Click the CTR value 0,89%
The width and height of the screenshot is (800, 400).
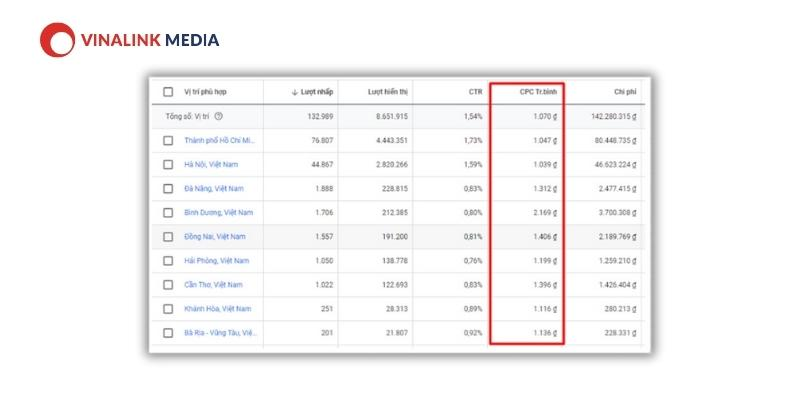click(473, 308)
